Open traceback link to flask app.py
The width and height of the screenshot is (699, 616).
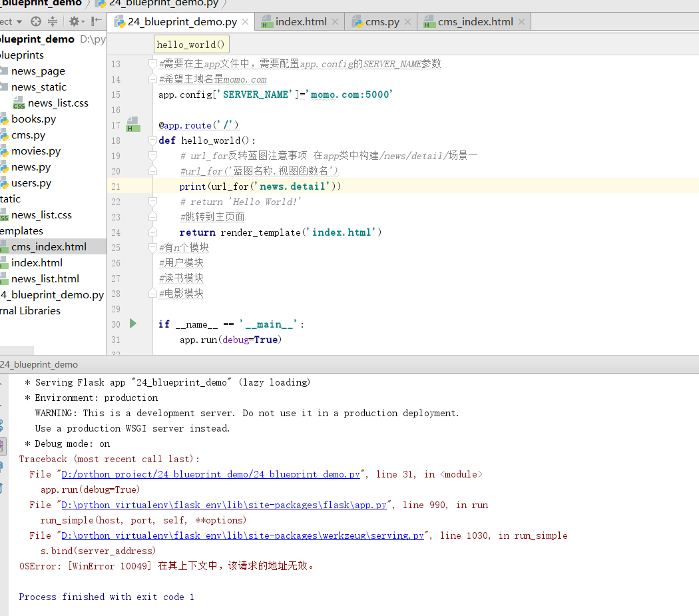[x=224, y=505]
